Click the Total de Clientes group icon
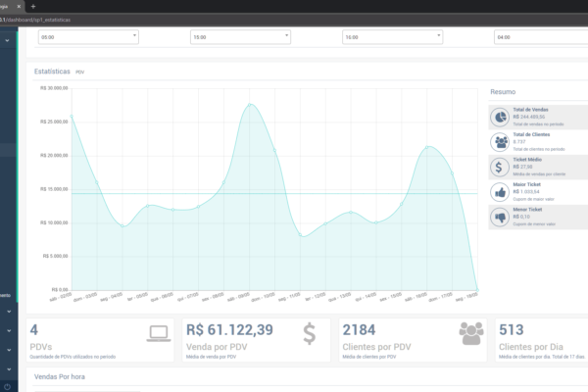The width and height of the screenshot is (588, 392). (x=500, y=142)
